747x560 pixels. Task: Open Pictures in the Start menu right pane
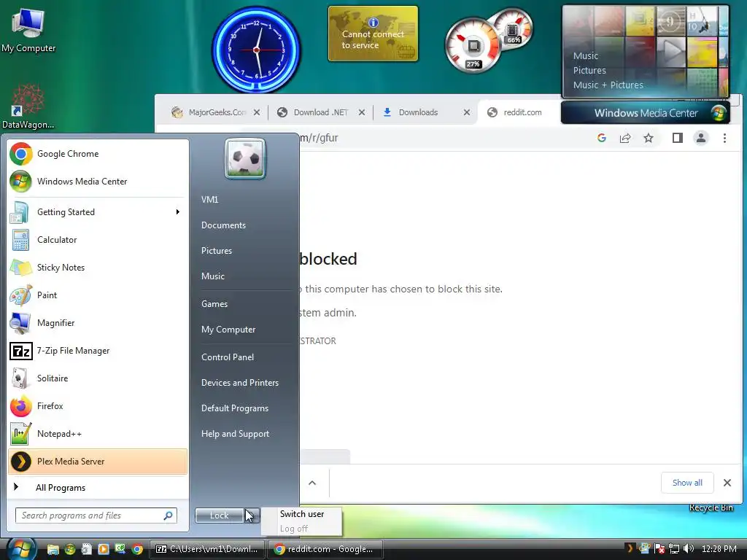216,251
